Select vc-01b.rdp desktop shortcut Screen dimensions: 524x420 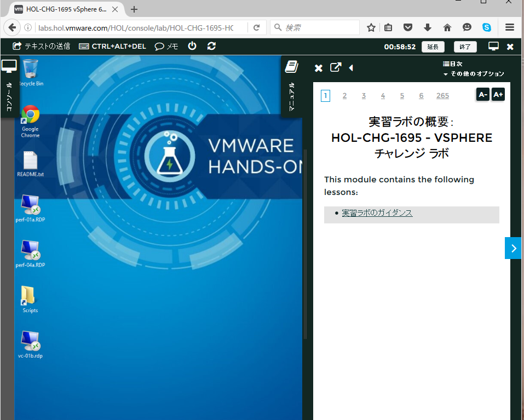[x=31, y=345]
